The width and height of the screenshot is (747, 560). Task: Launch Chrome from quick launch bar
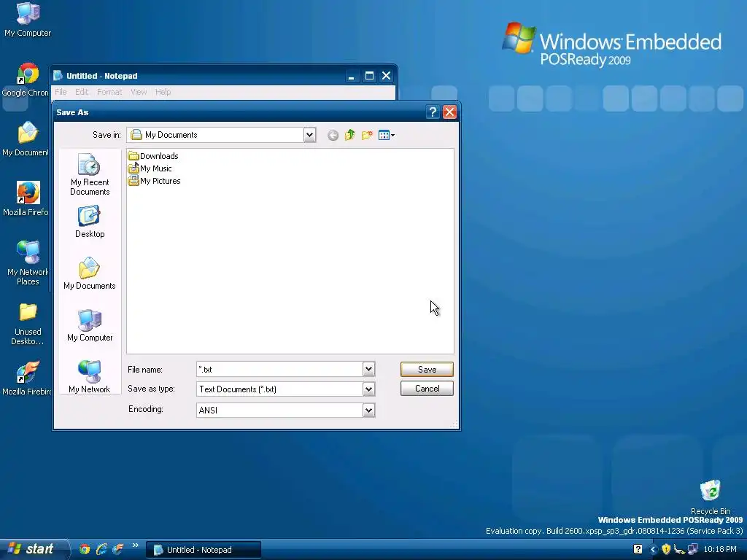click(85, 549)
